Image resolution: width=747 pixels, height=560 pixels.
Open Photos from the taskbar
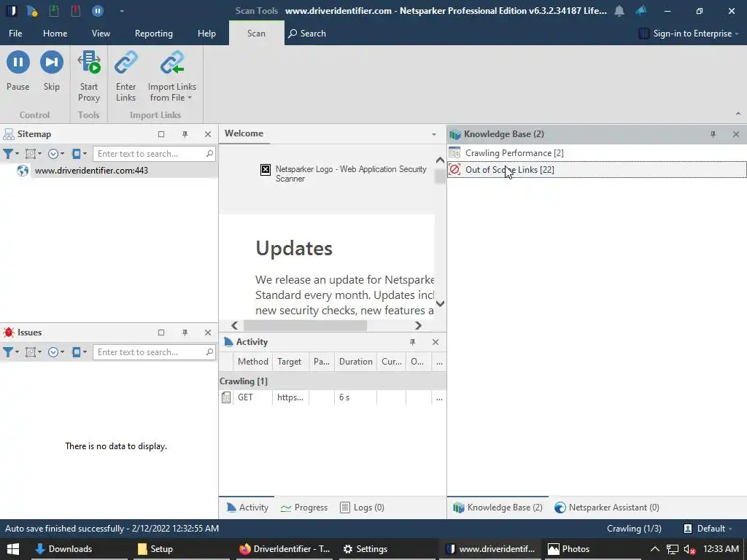point(569,549)
